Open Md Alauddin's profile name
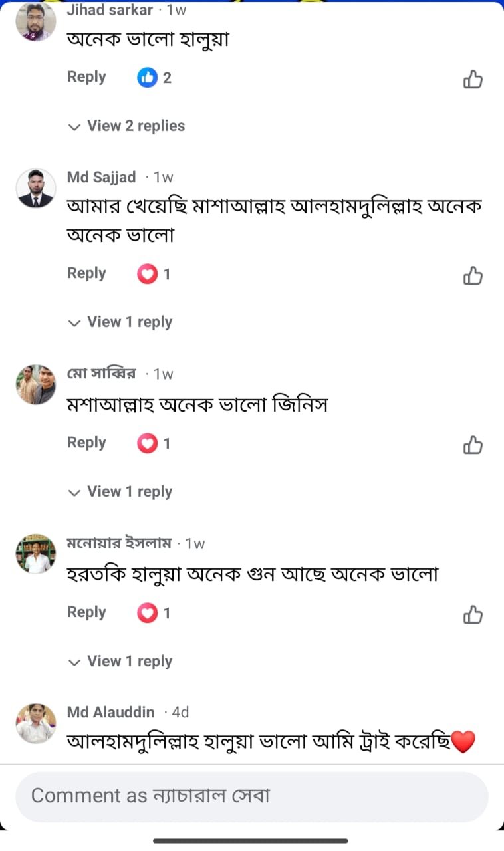This screenshot has width=504, height=851. [110, 712]
